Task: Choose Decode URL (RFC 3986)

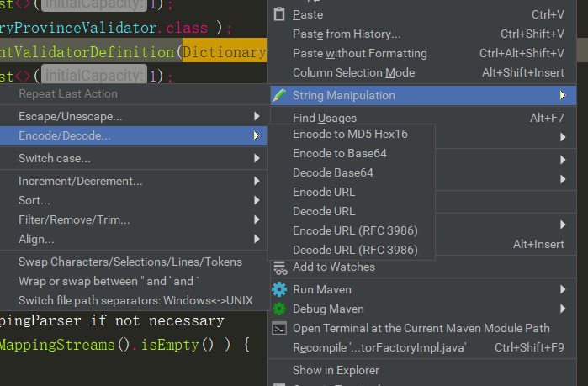Action: [x=351, y=250]
